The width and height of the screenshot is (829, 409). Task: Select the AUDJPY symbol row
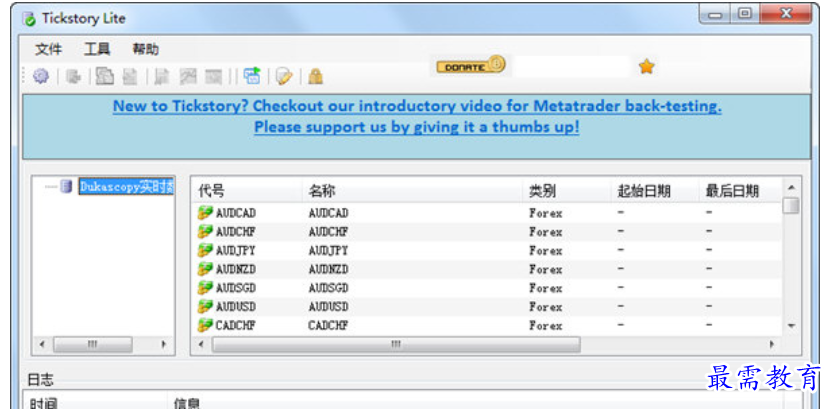click(487, 250)
